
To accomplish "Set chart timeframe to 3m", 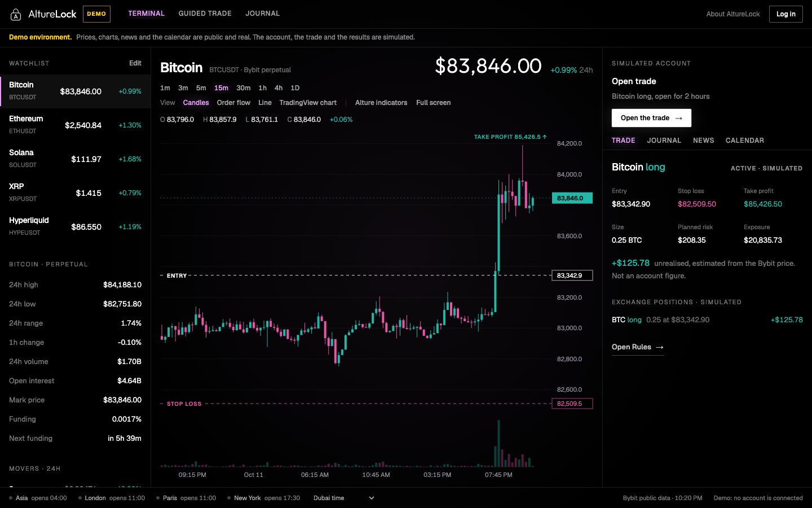I will point(183,88).
